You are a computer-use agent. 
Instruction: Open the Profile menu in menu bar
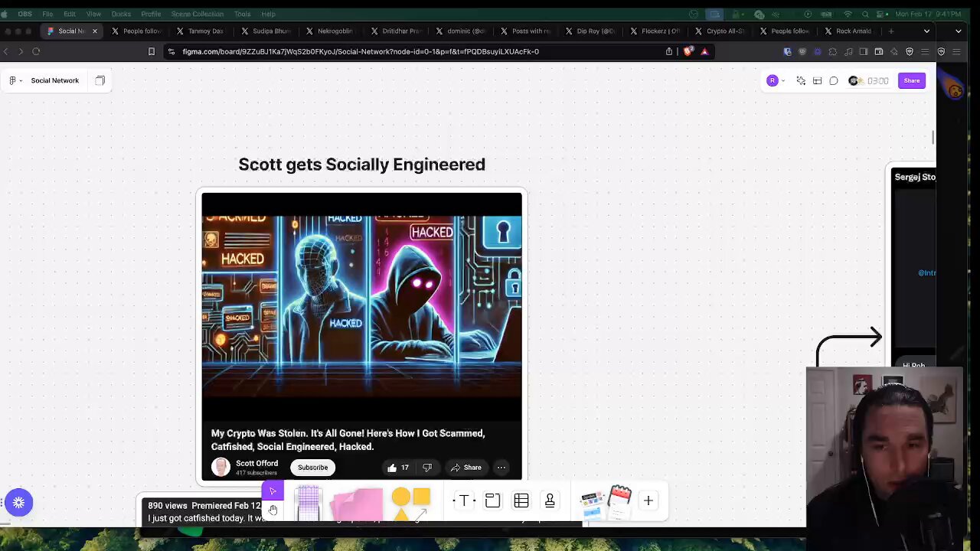click(151, 14)
